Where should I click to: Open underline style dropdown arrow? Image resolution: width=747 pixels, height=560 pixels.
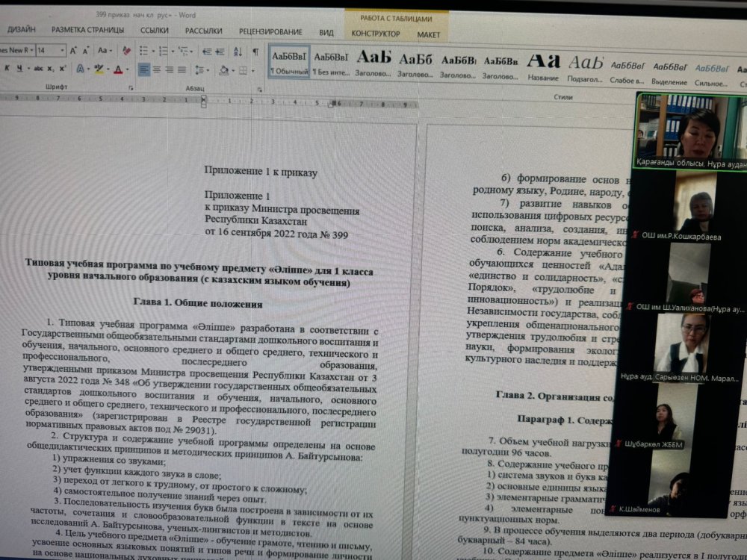coord(28,69)
